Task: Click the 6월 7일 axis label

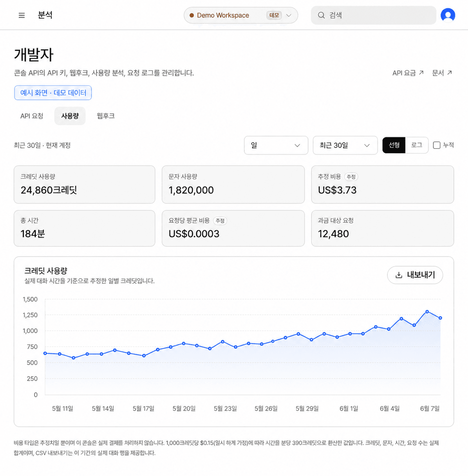Action: coord(430,408)
